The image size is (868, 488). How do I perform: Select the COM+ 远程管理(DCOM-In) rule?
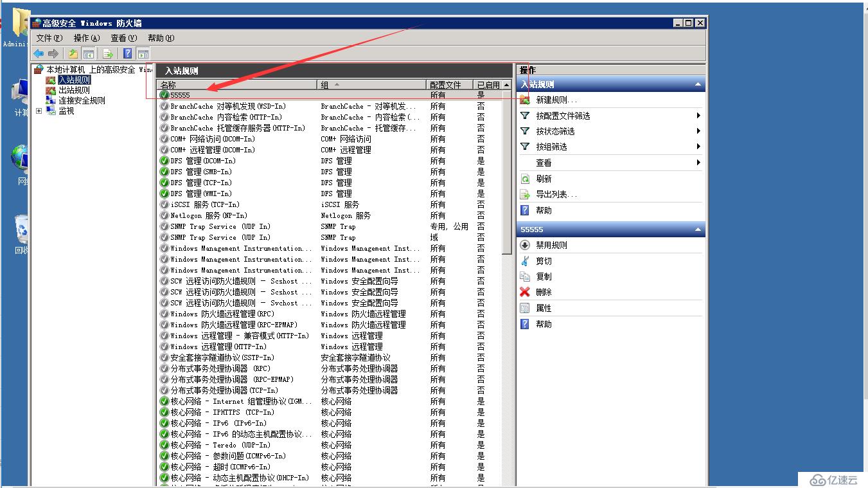(330, 150)
